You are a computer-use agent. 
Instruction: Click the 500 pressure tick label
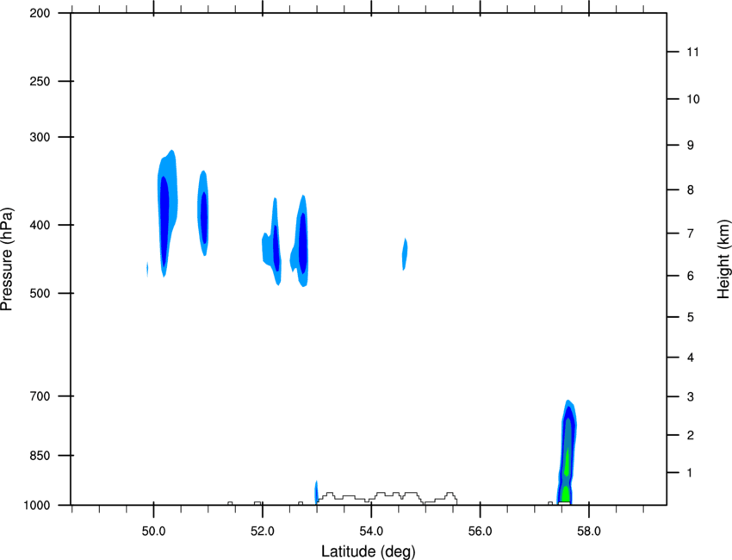(40, 293)
